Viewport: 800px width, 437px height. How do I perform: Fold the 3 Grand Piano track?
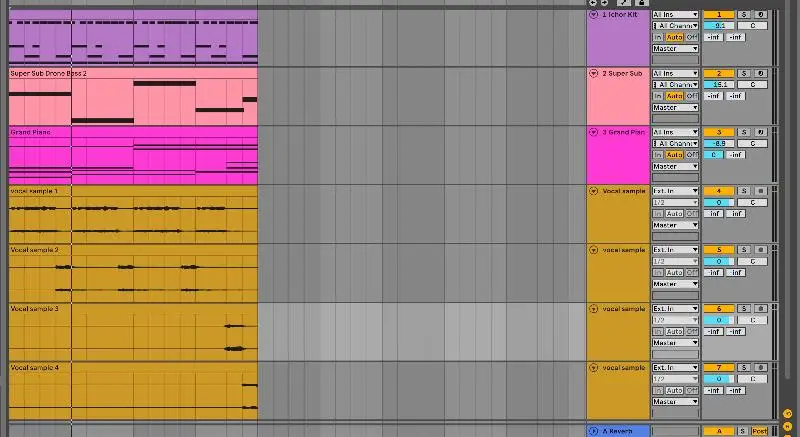pos(593,132)
